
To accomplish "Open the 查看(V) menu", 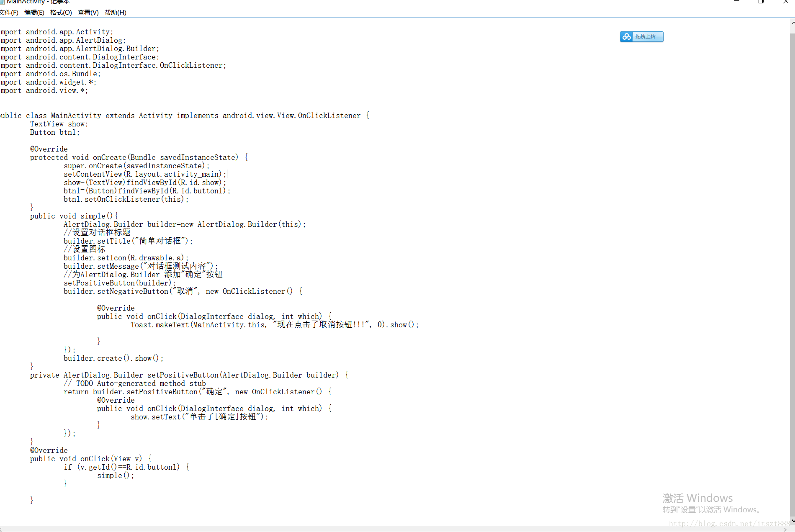I will (88, 13).
